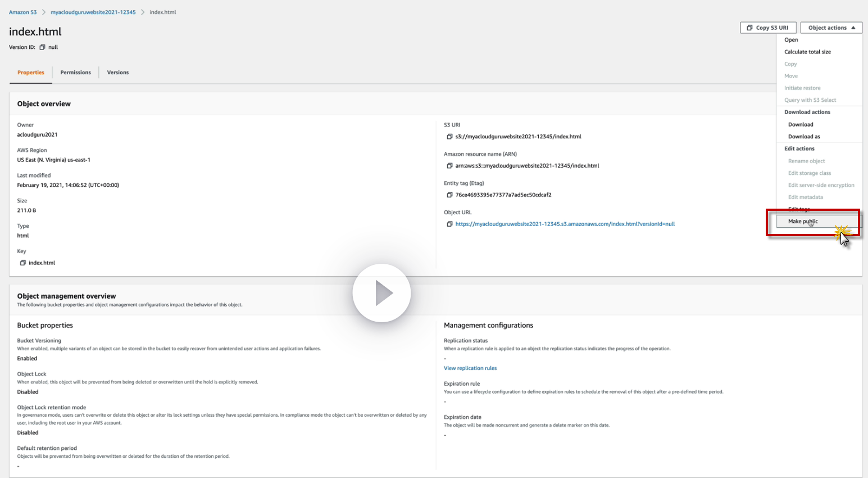Click the index.html breadcrumb text

(x=163, y=12)
